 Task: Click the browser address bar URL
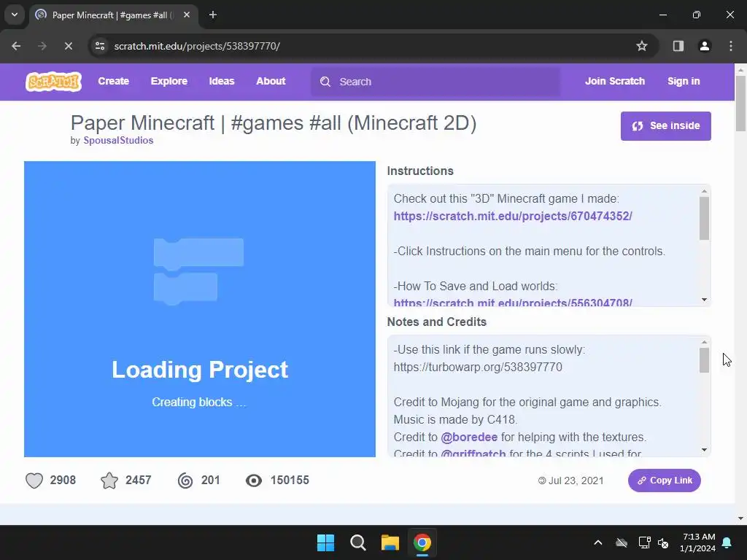point(197,46)
